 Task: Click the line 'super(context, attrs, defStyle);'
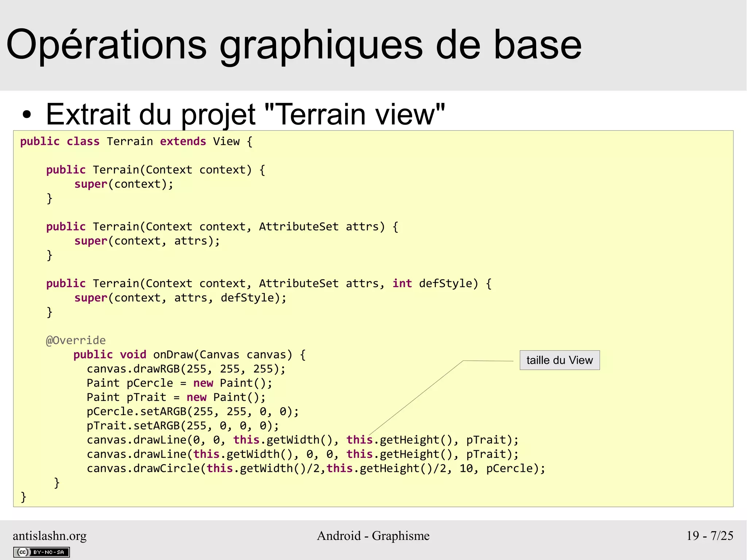[x=181, y=298]
